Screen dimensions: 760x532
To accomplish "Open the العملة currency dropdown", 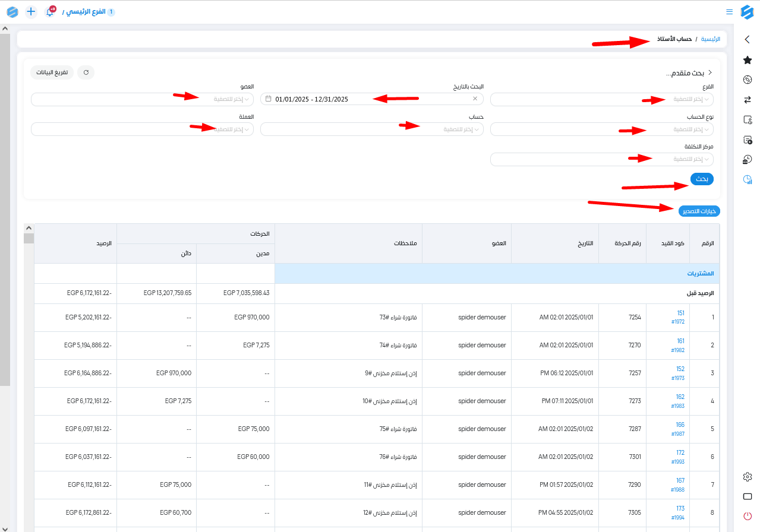I will 142,129.
